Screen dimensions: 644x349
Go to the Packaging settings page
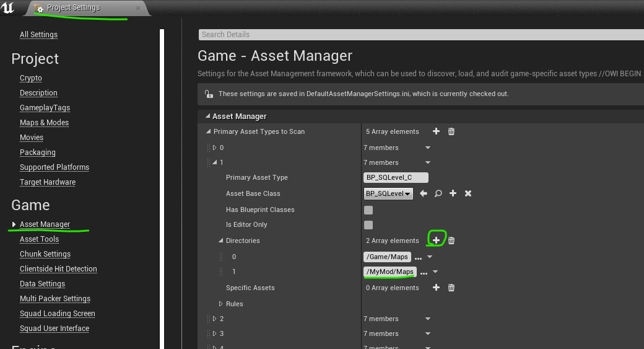[x=37, y=152]
